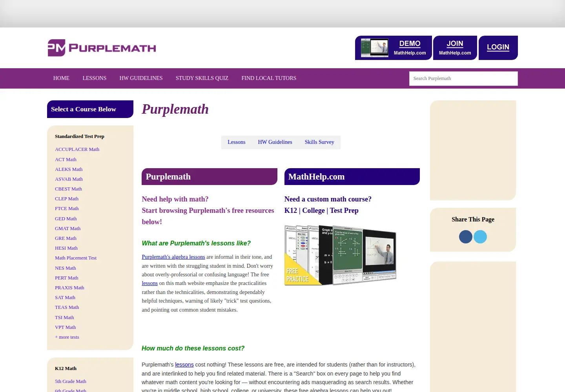Open the 5th Grade Math link
The image size is (565, 392).
pyautogui.click(x=71, y=381)
